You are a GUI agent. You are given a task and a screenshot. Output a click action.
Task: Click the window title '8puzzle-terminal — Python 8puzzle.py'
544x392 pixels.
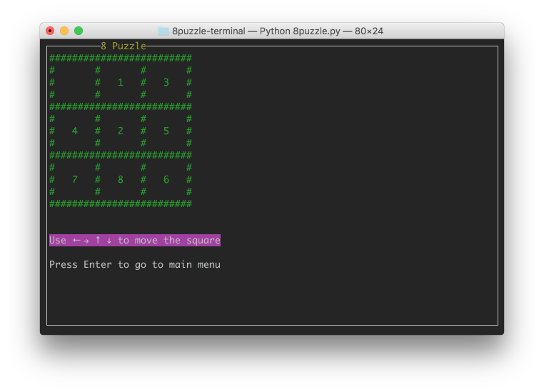256,31
